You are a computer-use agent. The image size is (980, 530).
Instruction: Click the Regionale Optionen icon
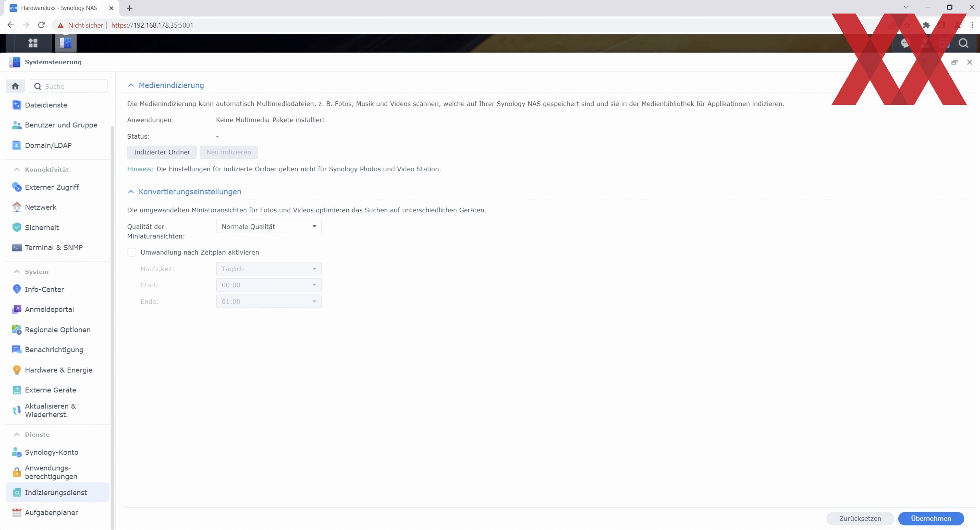(x=17, y=330)
